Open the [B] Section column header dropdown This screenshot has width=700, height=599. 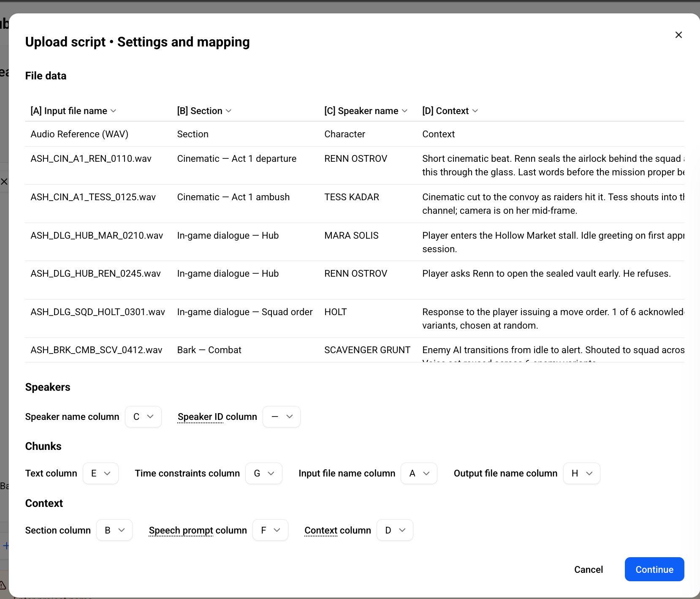tap(204, 111)
